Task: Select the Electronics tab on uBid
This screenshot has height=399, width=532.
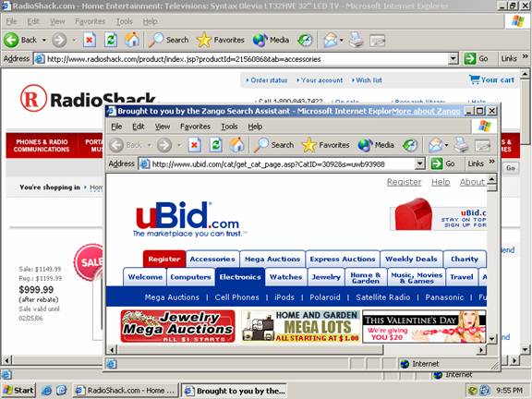Action: click(x=240, y=277)
